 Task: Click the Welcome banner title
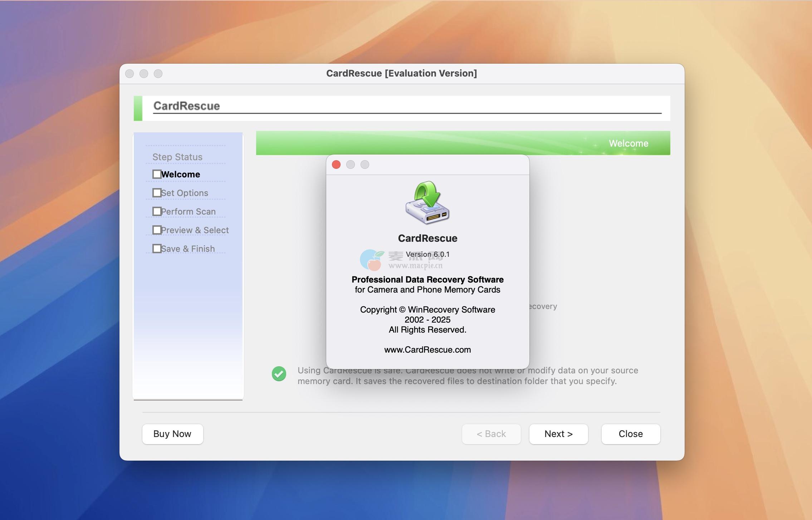point(628,143)
